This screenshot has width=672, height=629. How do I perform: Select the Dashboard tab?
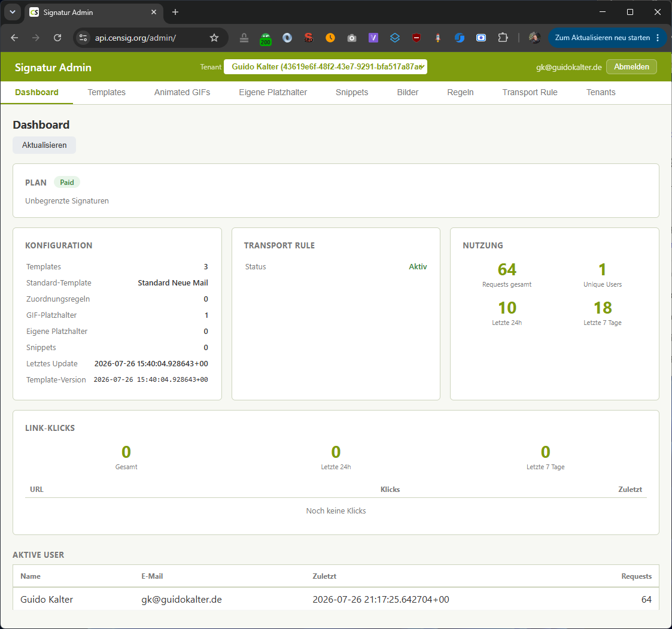[x=37, y=92]
